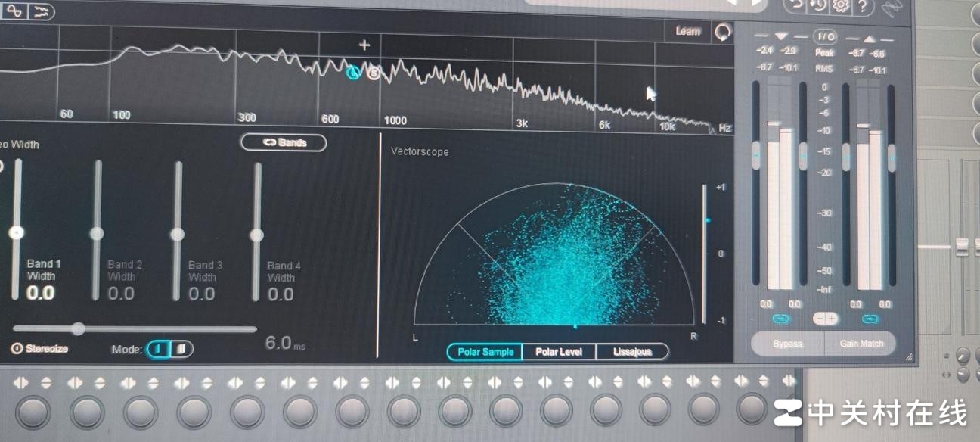Viewport: 980px width, 442px height.
Task: Select the teal crossover node on the spectrum
Action: point(352,72)
